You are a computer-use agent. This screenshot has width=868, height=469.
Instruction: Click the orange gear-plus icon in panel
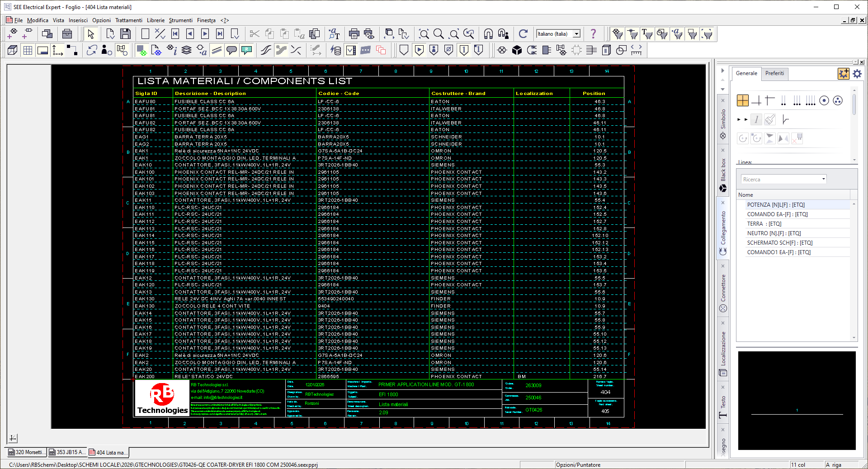pyautogui.click(x=843, y=73)
